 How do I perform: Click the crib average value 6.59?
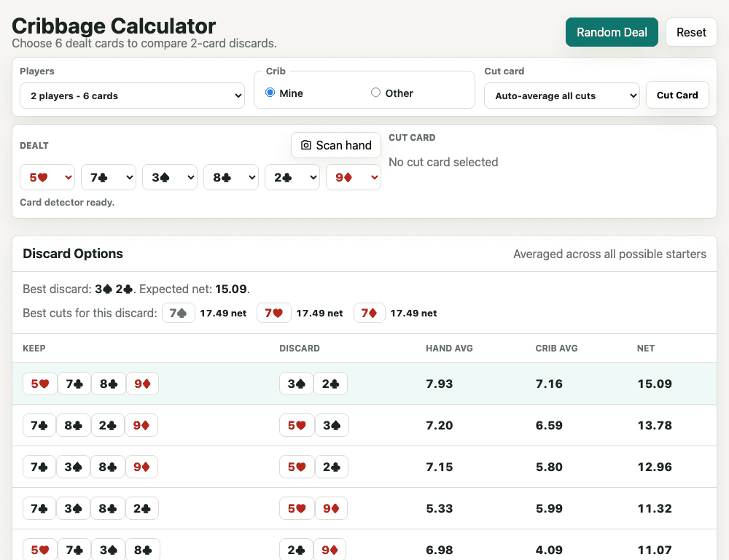(549, 425)
